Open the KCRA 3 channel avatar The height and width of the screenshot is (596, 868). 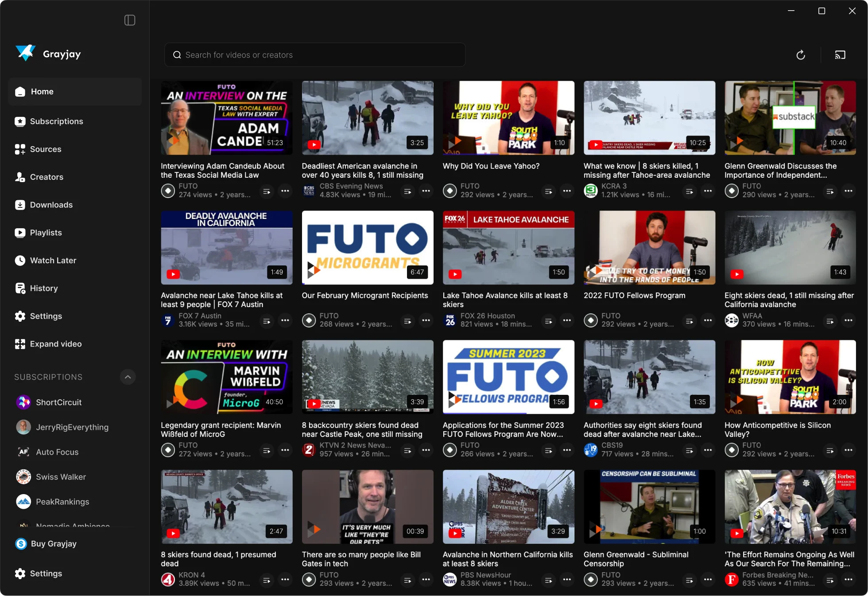click(591, 191)
